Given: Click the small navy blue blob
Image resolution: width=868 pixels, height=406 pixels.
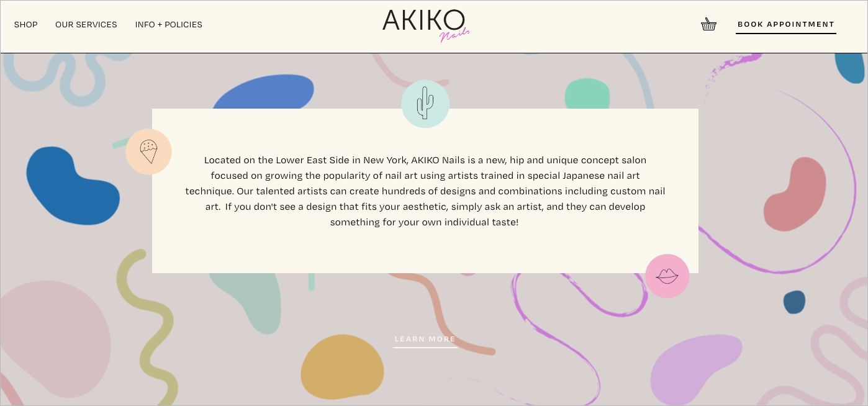Looking at the screenshot, I should coord(794,302).
